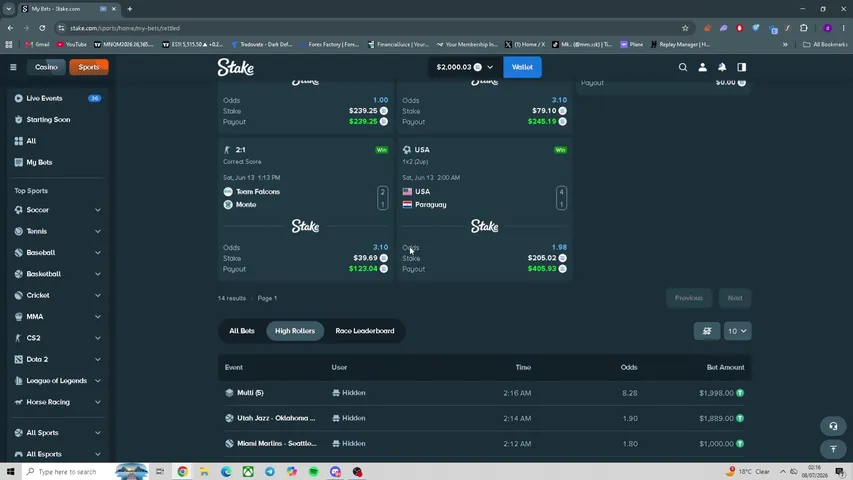The image size is (853, 480).
Task: Click the Next page button
Action: point(735,298)
